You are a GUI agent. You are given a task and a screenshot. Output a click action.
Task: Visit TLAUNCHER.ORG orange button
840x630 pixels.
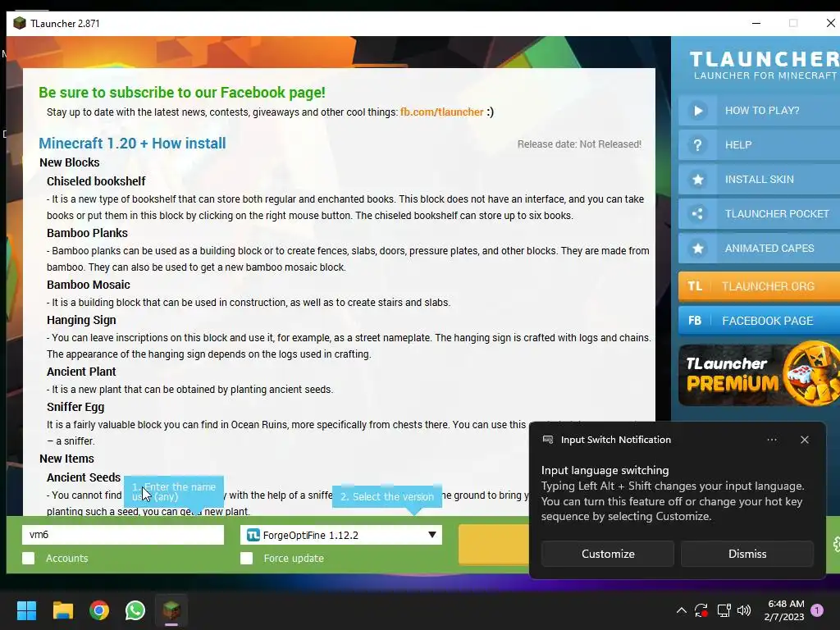(x=759, y=286)
